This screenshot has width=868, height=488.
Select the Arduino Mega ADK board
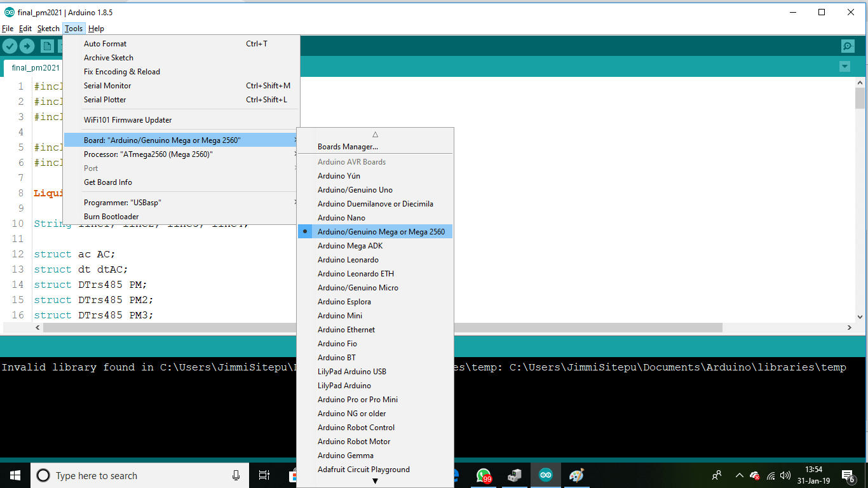375,246
